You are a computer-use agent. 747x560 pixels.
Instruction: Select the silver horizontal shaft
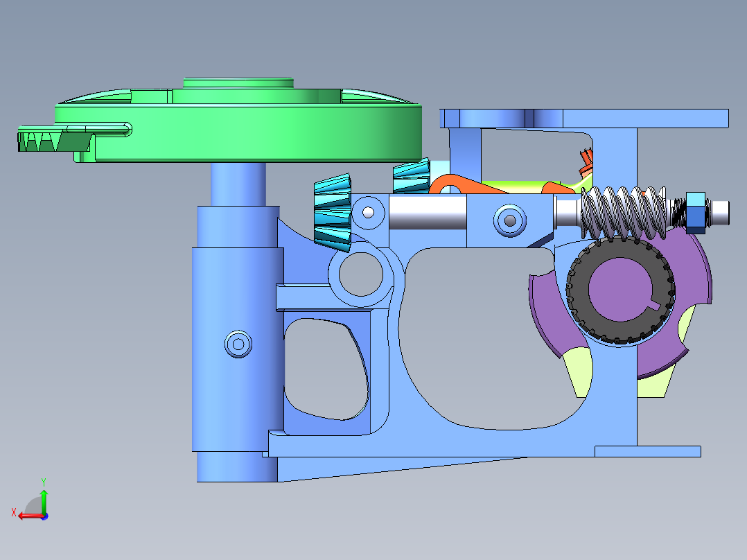(x=428, y=211)
